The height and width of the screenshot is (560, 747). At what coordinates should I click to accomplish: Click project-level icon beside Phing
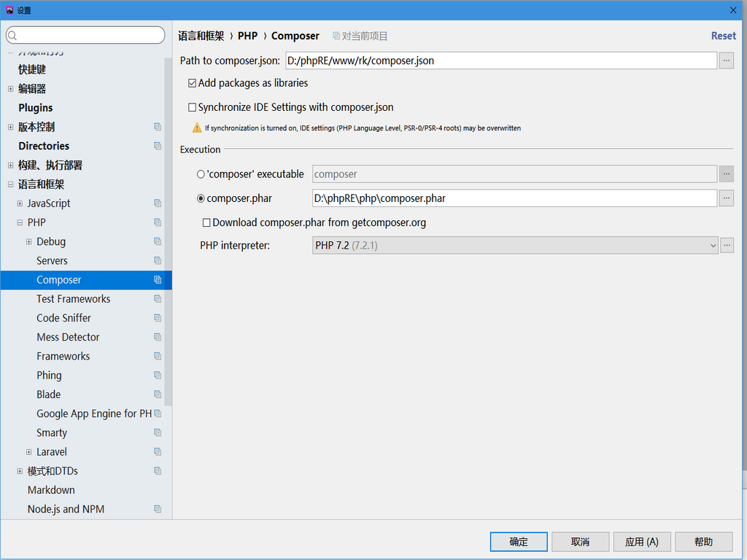pyautogui.click(x=158, y=376)
